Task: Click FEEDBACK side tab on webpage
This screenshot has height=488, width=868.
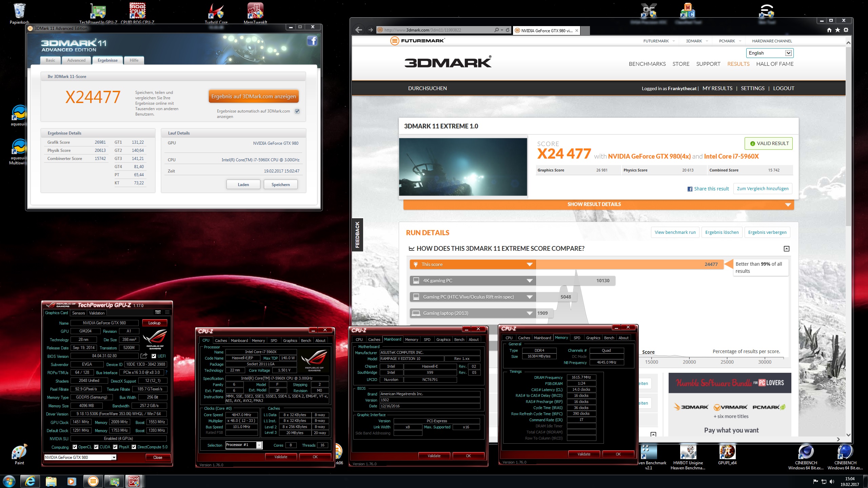Action: tap(357, 235)
